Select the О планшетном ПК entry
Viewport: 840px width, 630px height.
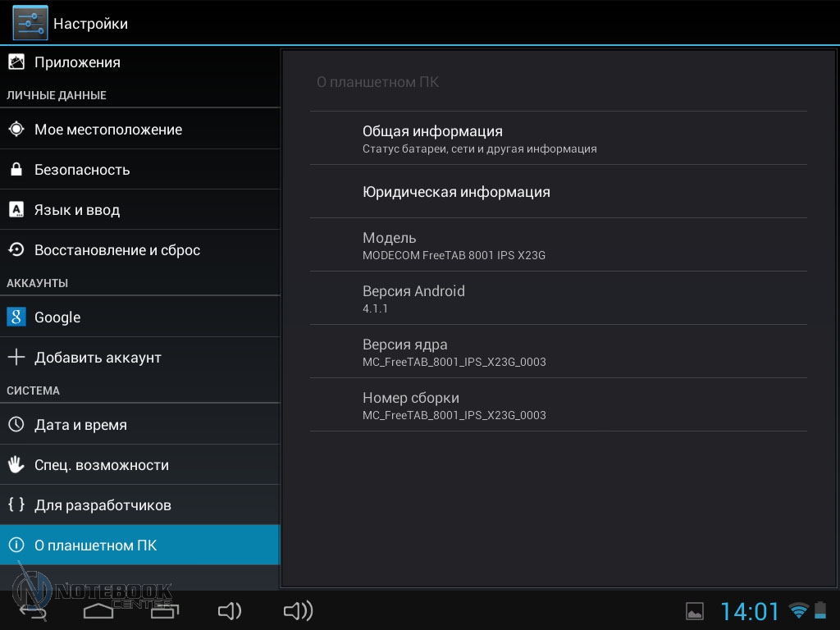[95, 546]
